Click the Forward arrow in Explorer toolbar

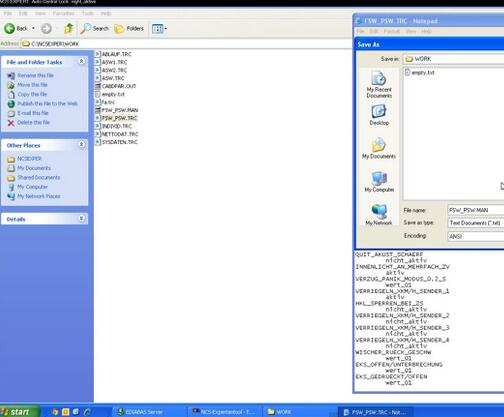point(46,29)
